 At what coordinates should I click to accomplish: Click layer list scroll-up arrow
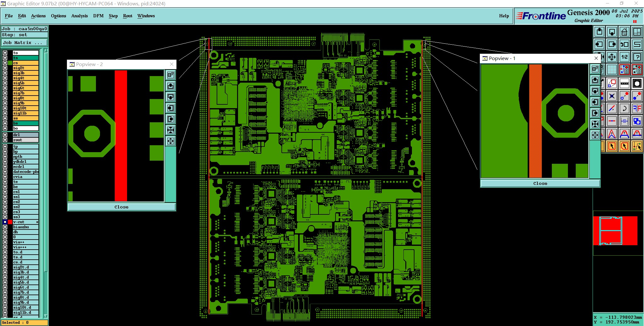click(x=46, y=51)
